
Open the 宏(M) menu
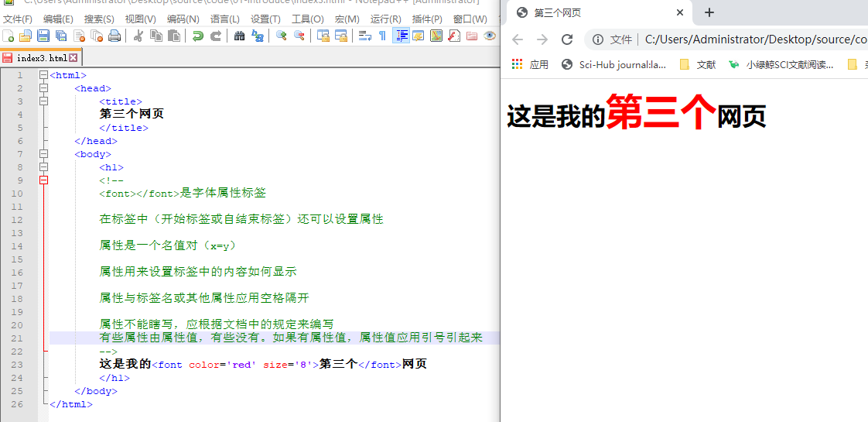[x=347, y=19]
